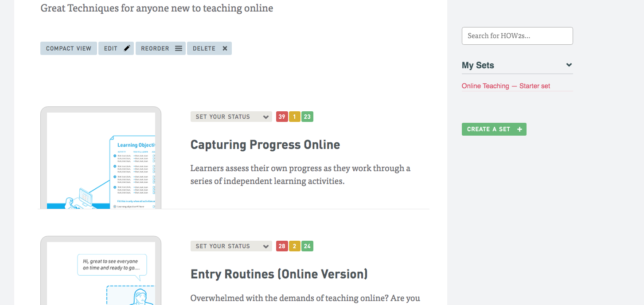The height and width of the screenshot is (305, 644).
Task: Click the yellow 1 status count badge
Action: [x=295, y=117]
